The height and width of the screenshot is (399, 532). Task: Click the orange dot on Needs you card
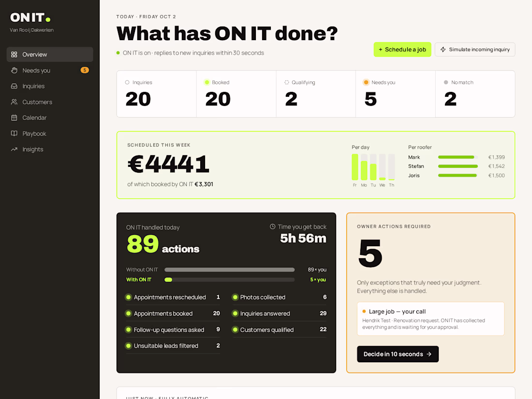[x=366, y=82]
